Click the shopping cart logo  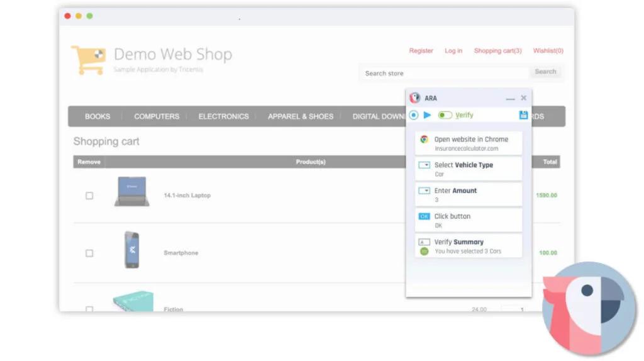88,60
